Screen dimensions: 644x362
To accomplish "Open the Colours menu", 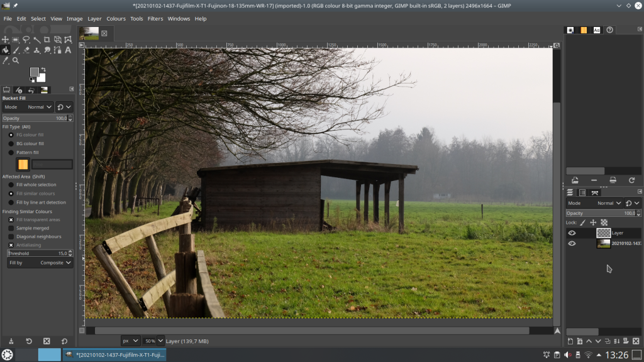I will [x=116, y=19].
